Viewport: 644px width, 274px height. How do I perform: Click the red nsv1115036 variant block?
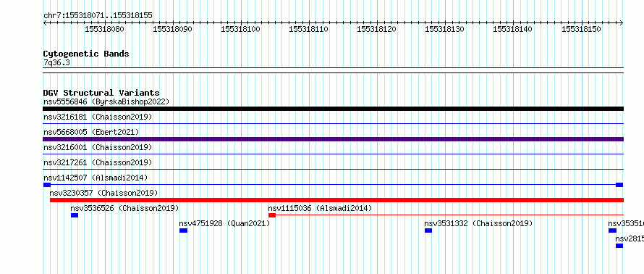pos(272,215)
